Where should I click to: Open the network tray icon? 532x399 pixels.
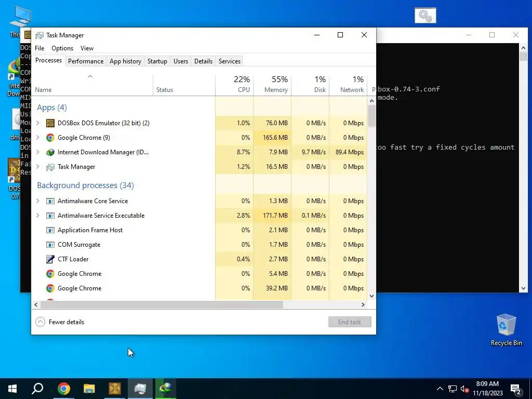[453, 389]
